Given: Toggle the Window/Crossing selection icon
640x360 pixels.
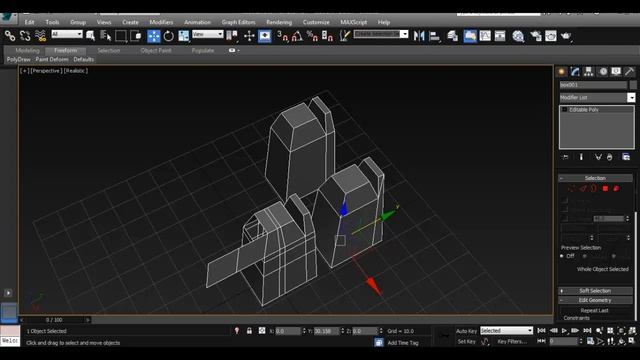Looking at the screenshot, I should point(136,36).
